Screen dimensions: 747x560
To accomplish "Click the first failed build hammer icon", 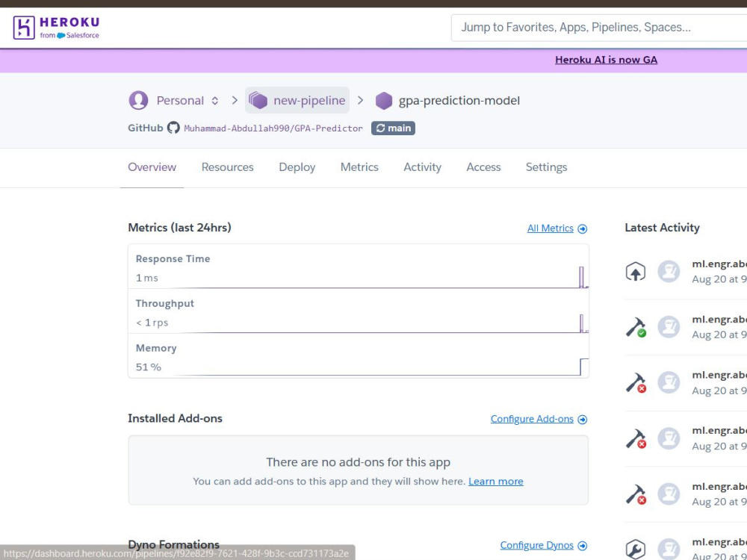I will (636, 383).
